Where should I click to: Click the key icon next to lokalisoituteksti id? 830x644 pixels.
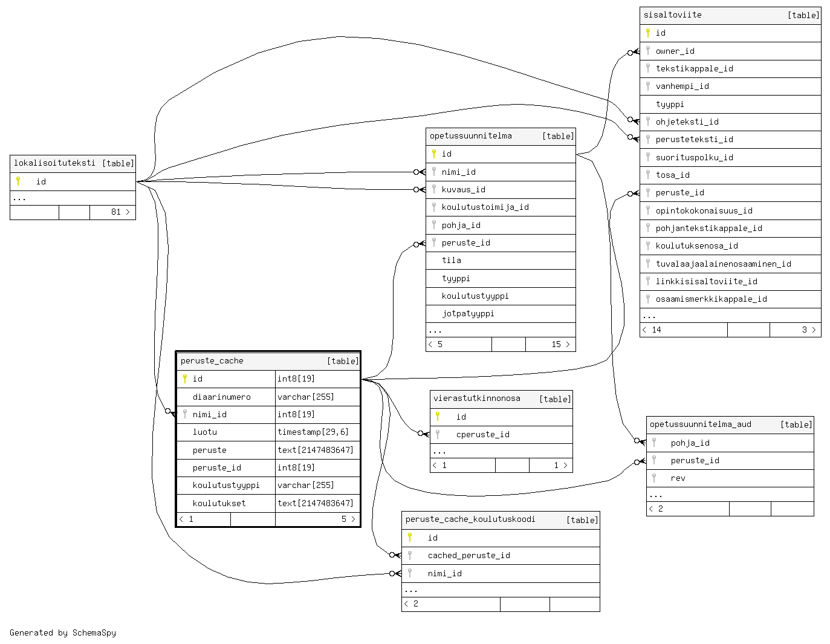point(18,181)
